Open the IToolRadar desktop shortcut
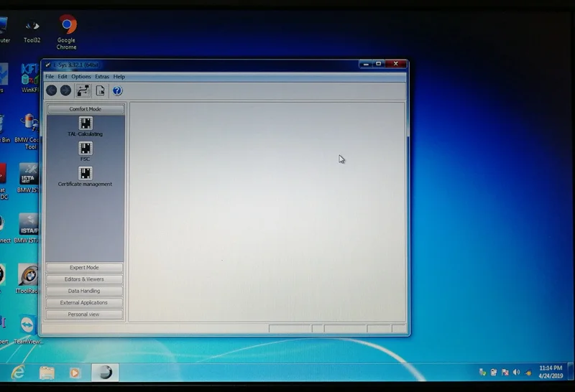575x392 pixels. (x=28, y=279)
